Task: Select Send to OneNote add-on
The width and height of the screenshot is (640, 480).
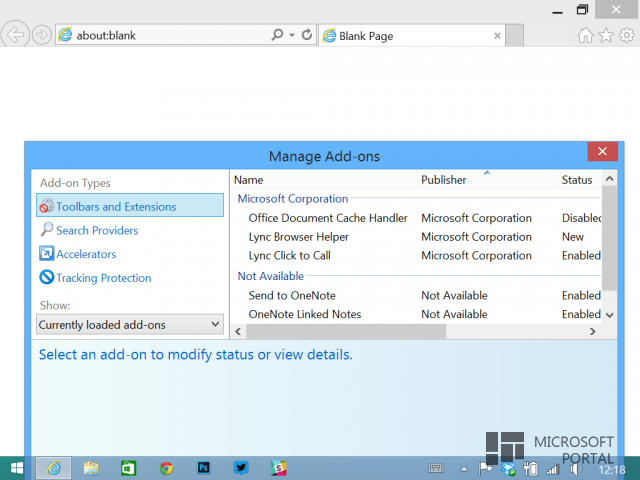Action: [x=292, y=296]
